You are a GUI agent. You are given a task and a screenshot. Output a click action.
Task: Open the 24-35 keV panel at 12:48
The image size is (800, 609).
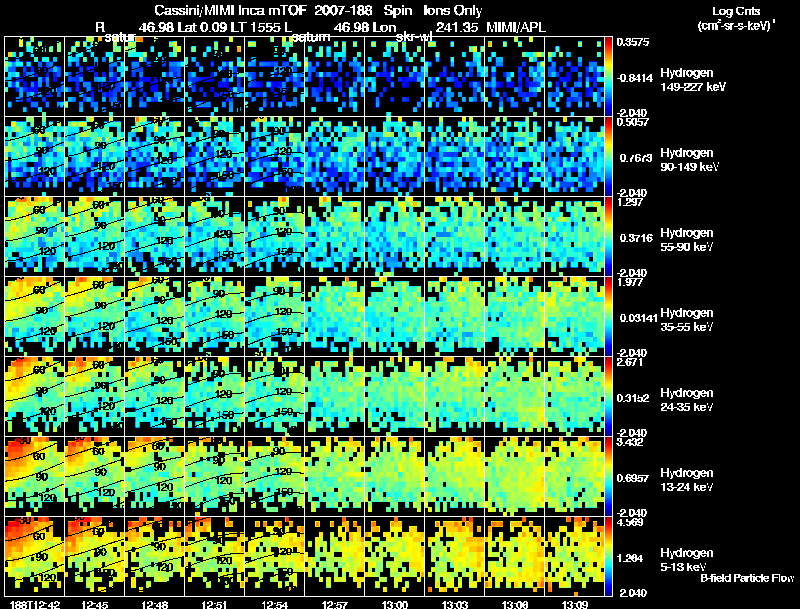point(155,396)
